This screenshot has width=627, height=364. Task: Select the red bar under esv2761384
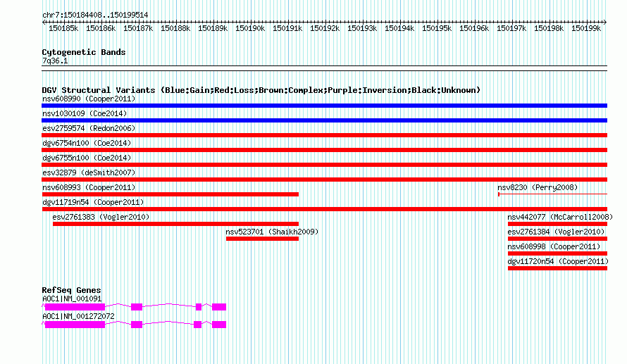click(x=557, y=239)
